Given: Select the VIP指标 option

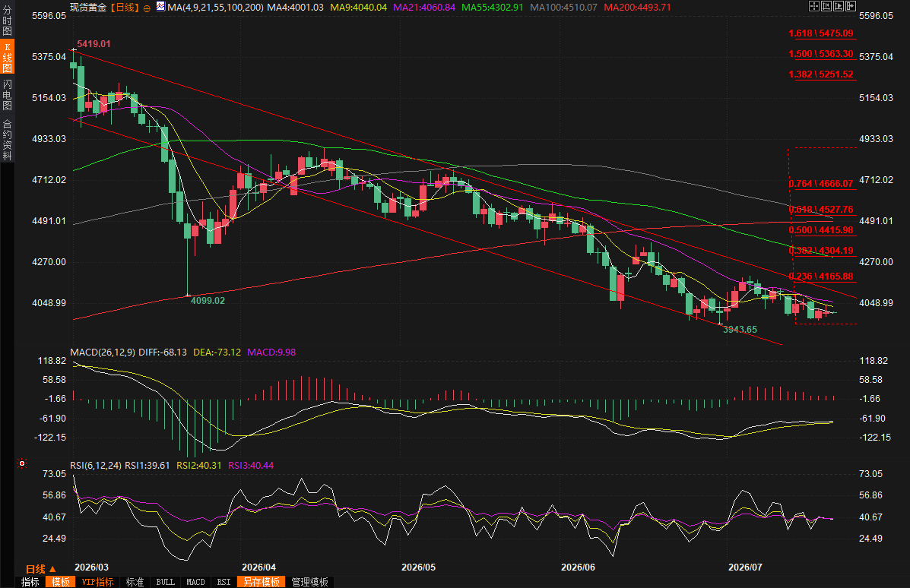Looking at the screenshot, I should tap(97, 582).
